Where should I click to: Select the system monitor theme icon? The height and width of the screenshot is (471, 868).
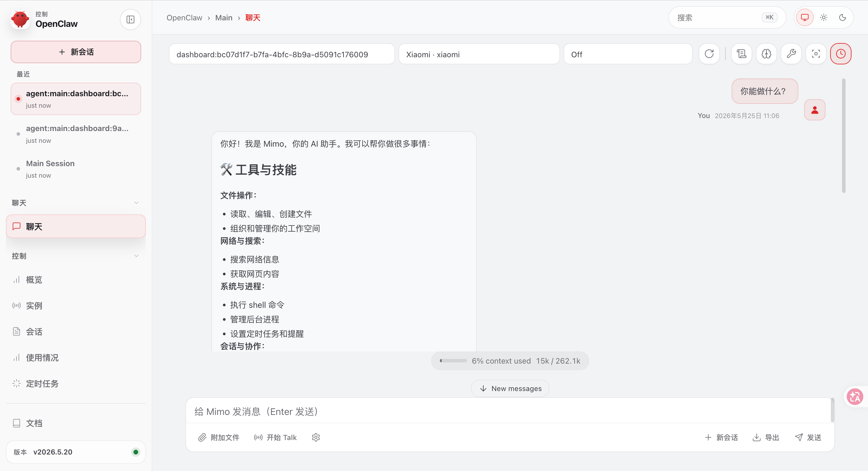[805, 17]
